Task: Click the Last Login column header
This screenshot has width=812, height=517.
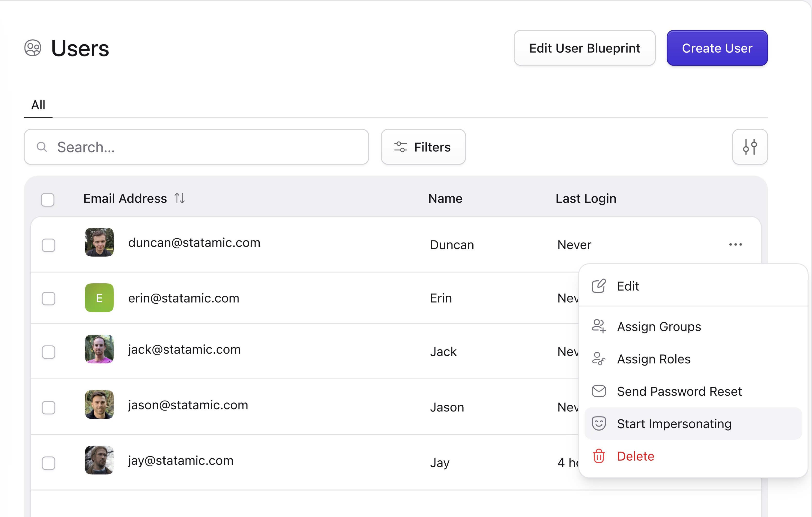Action: (586, 198)
